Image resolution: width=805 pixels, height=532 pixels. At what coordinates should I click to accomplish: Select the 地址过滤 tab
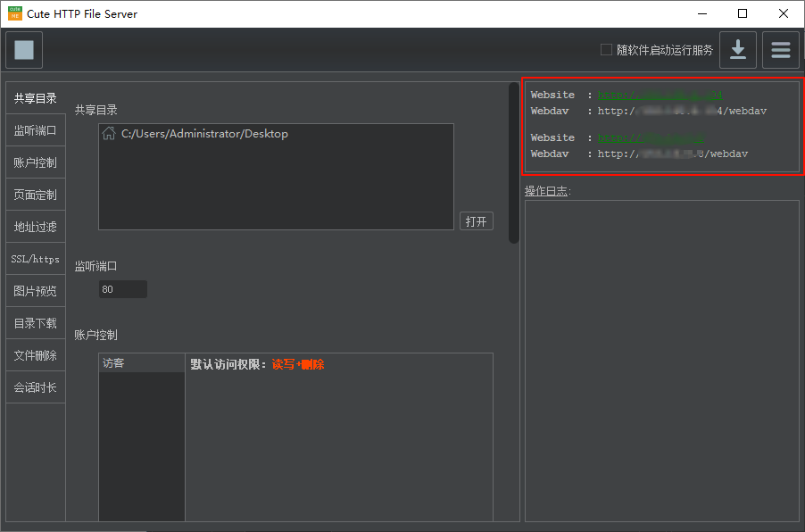(36, 227)
